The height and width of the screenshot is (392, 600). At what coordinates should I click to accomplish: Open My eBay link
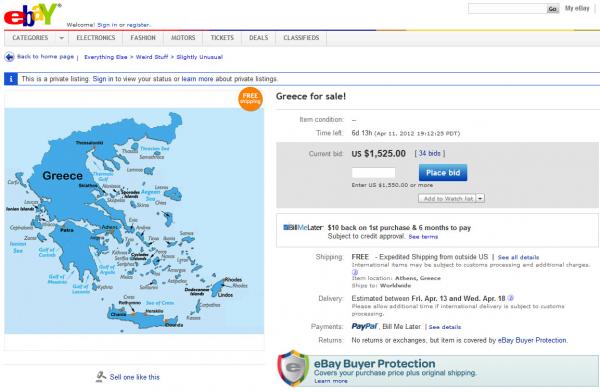(577, 8)
